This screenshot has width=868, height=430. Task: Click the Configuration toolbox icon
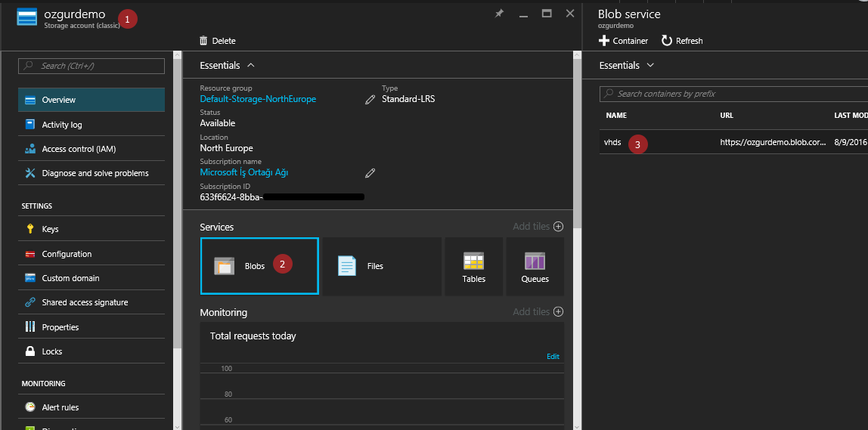click(30, 254)
